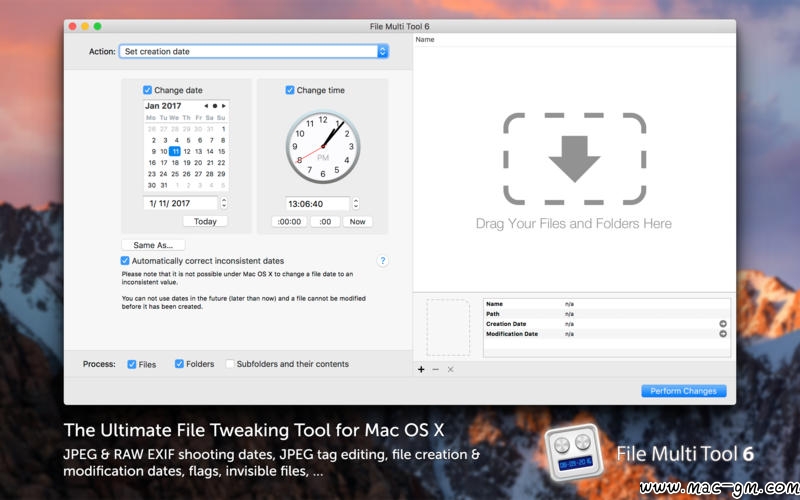Click the File Multi Tool 6 app icon
The height and width of the screenshot is (500, 800).
pyautogui.click(x=574, y=453)
